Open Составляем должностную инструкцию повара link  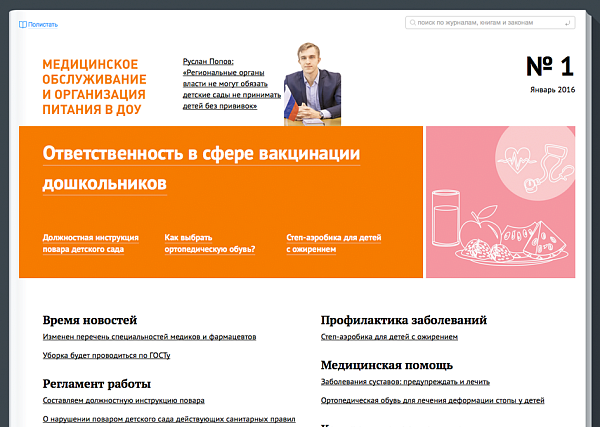point(124,401)
